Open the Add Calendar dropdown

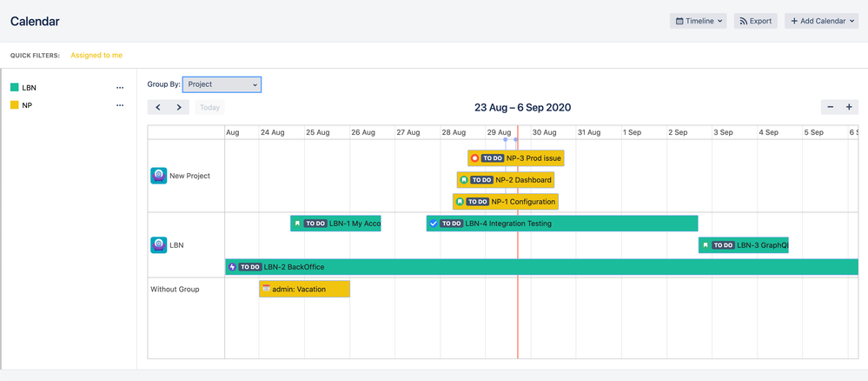coord(821,21)
